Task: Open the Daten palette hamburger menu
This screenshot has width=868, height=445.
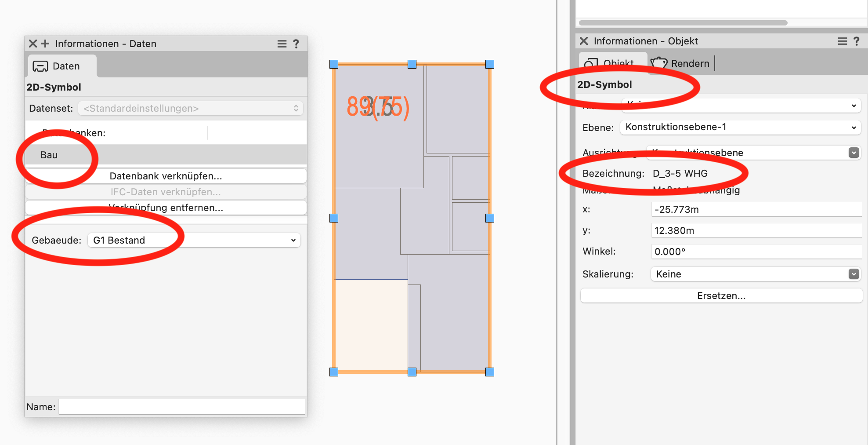Action: [x=282, y=44]
